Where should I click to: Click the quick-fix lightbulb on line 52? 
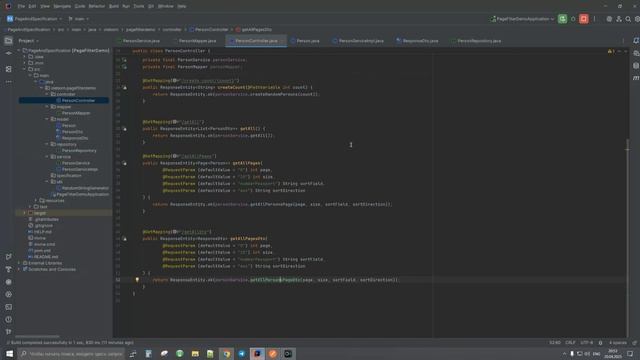137,280
